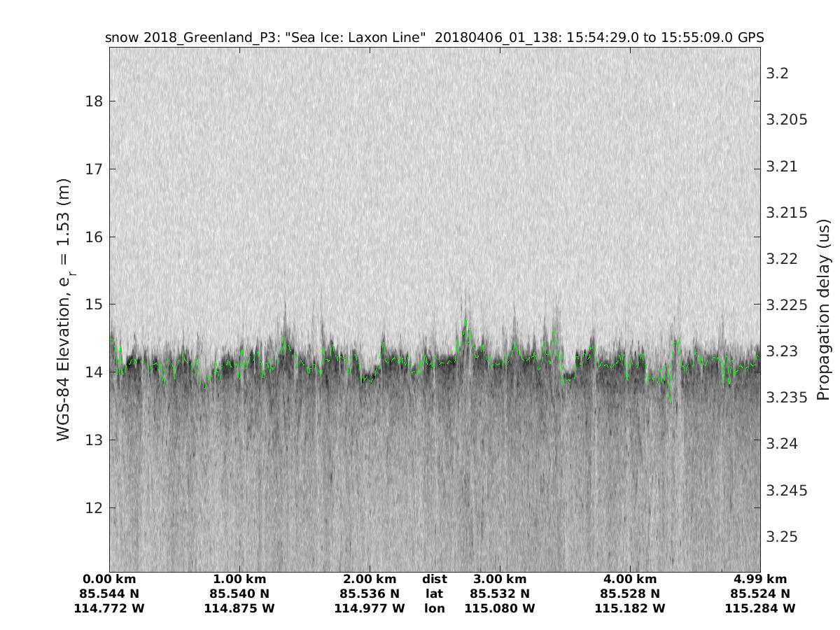The width and height of the screenshot is (840, 630).
Task: Click the 18 elevation tick label
Action: coord(94,101)
